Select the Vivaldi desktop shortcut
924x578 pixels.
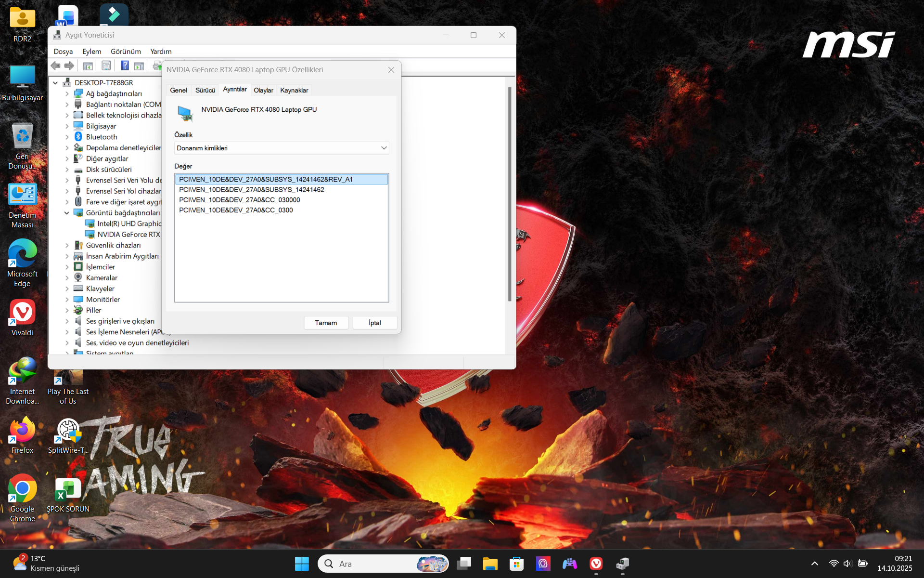pos(22,317)
